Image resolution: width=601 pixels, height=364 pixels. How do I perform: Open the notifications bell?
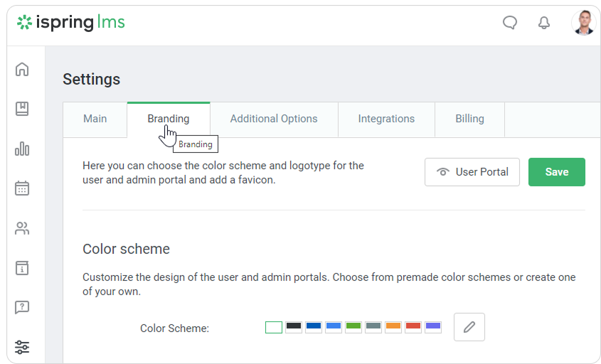click(x=544, y=23)
